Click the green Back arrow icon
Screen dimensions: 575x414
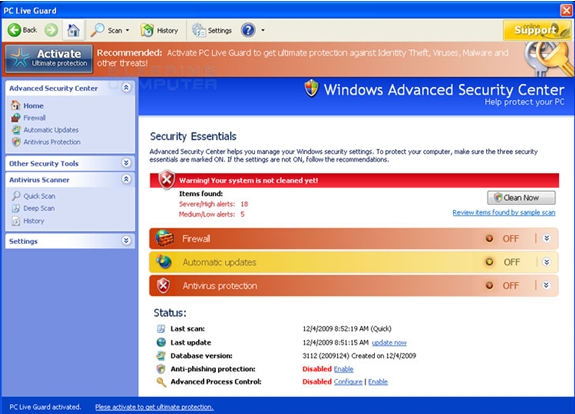(x=14, y=30)
